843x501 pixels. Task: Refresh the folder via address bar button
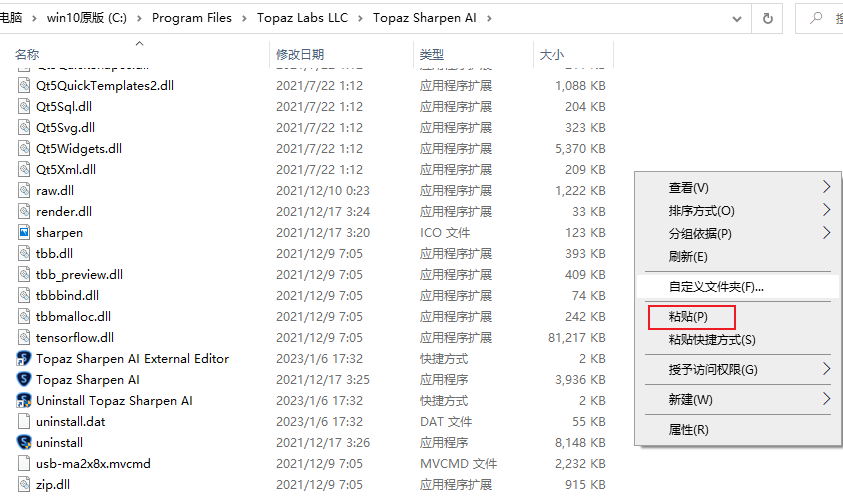(768, 18)
